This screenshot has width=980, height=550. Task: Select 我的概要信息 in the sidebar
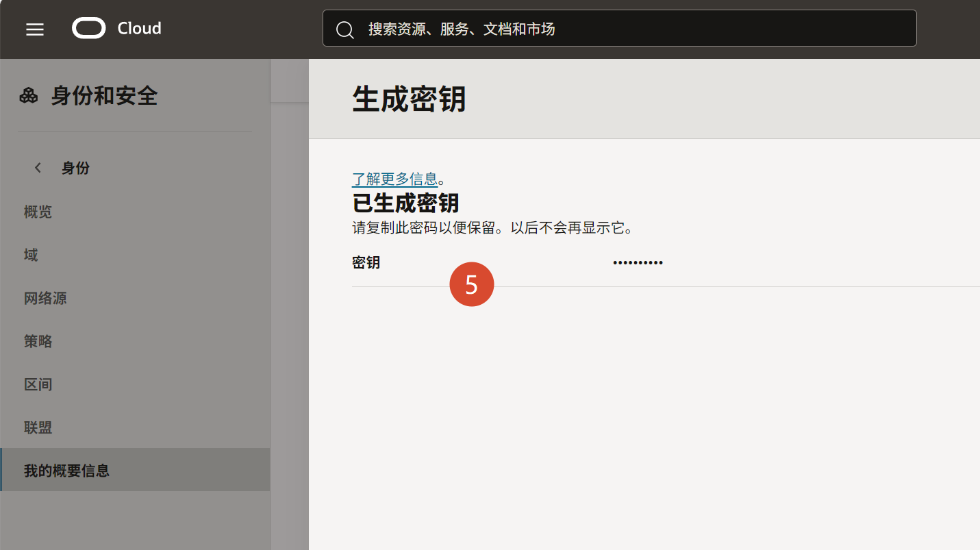[x=135, y=470]
